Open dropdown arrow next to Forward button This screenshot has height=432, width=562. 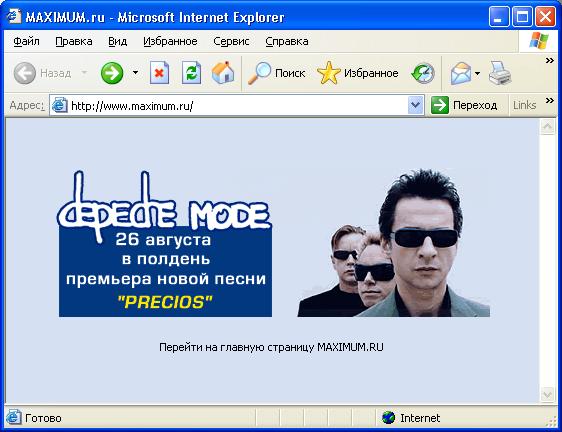pyautogui.click(x=135, y=73)
